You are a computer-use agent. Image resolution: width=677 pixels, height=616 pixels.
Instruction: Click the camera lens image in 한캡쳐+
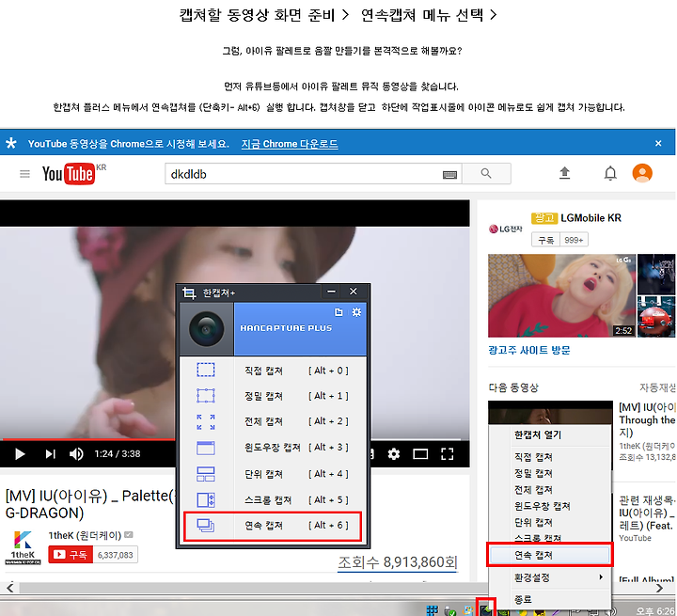pos(206,329)
